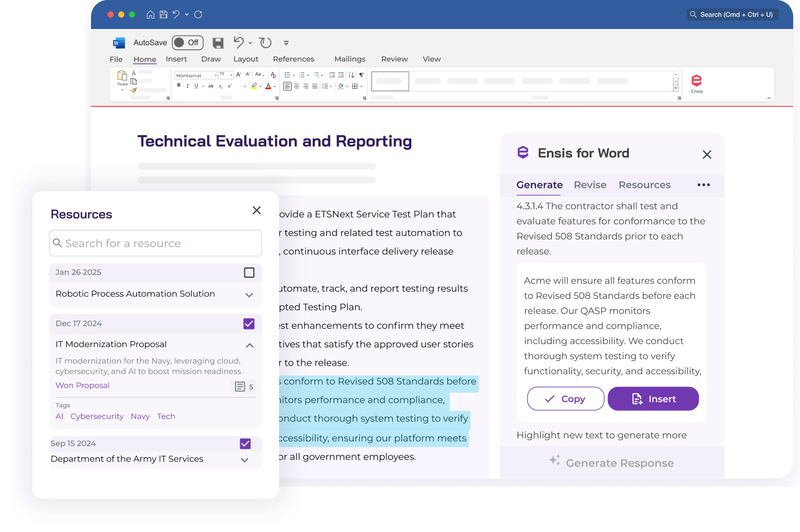The height and width of the screenshot is (532, 800).
Task: Toggle Italic formatting
Action: click(187, 86)
